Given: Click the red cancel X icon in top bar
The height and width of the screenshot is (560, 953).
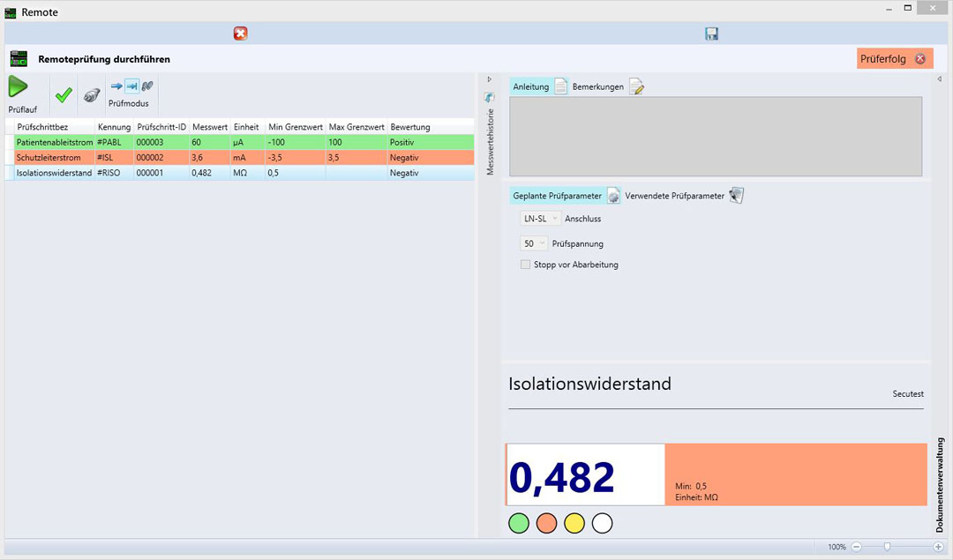Looking at the screenshot, I should coord(240,34).
